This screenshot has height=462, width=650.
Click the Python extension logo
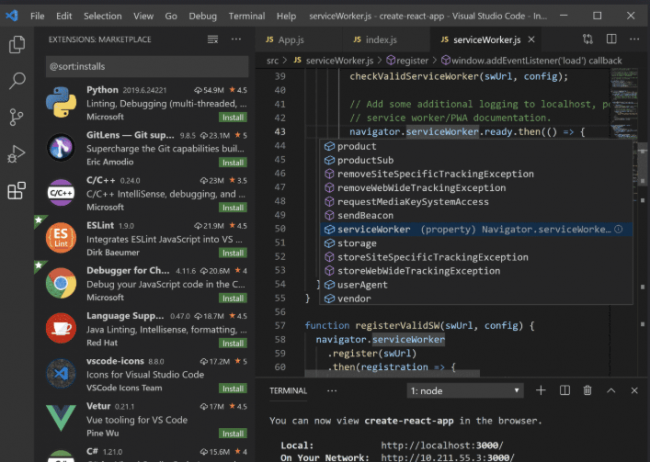click(61, 102)
